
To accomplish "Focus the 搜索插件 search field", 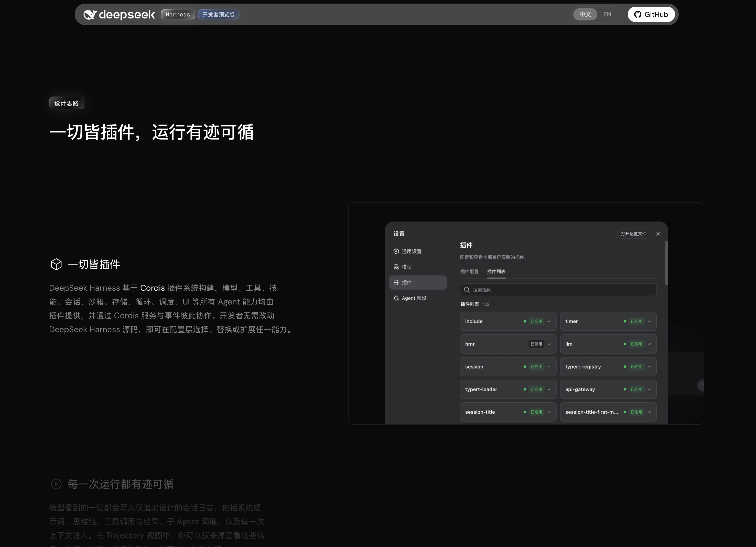I will click(558, 290).
